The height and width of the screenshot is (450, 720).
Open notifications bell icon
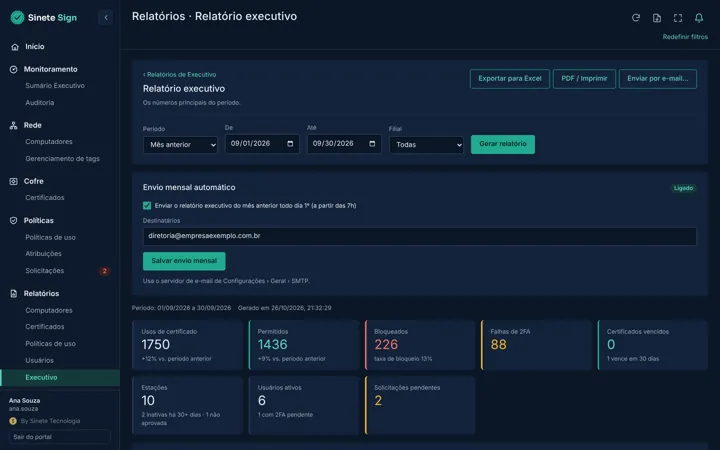pos(699,18)
